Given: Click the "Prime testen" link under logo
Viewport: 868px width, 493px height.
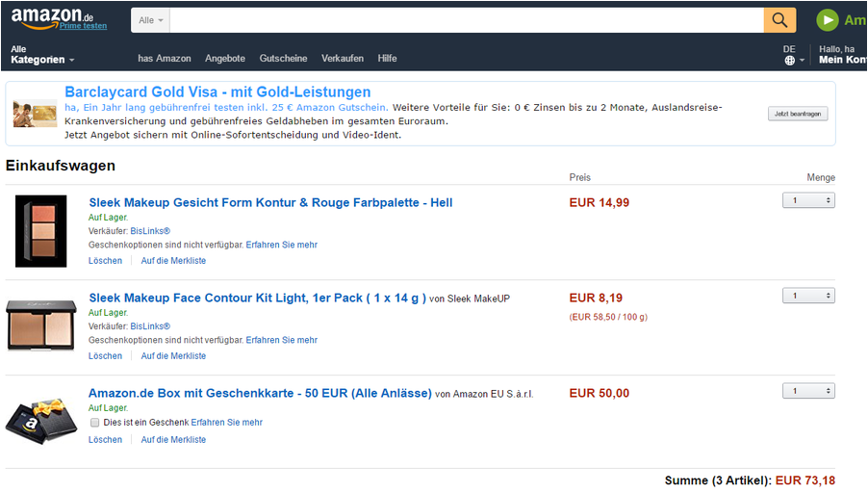Looking at the screenshot, I should [83, 26].
